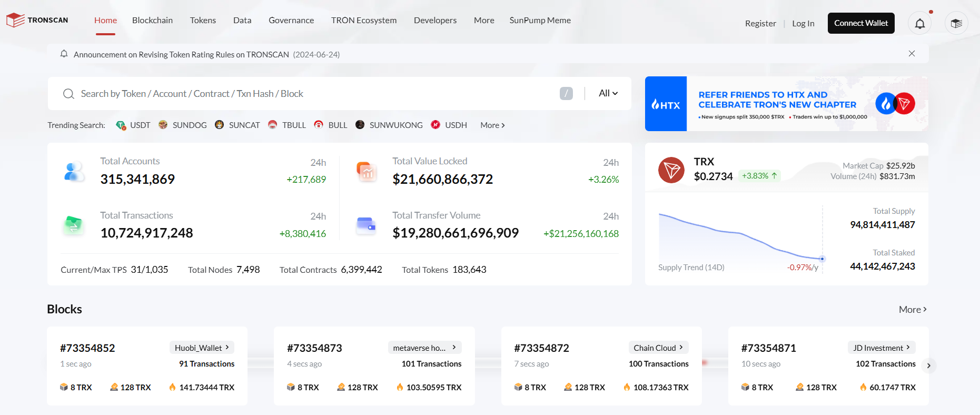Click the SUNWUKONG token icon
The width and height of the screenshot is (980, 415).
[x=360, y=125]
